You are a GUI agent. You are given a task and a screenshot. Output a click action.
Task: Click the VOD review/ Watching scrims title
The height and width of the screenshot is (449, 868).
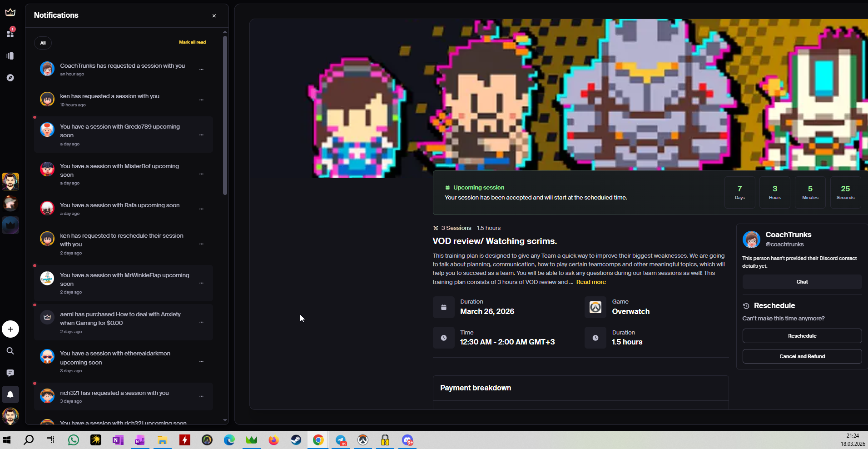tap(495, 241)
